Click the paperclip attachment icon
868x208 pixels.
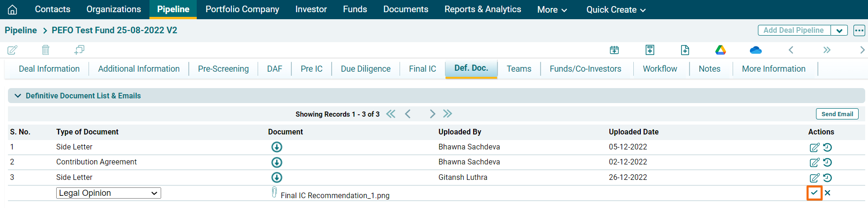point(274,193)
